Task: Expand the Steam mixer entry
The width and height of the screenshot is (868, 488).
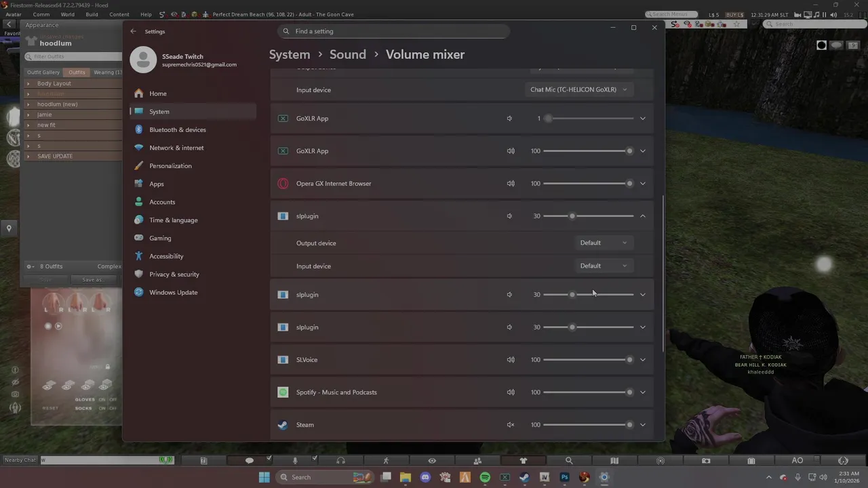Action: coord(643,425)
